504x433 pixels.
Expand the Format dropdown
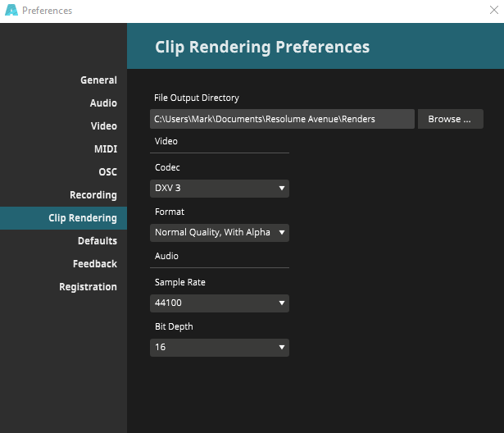tap(220, 233)
